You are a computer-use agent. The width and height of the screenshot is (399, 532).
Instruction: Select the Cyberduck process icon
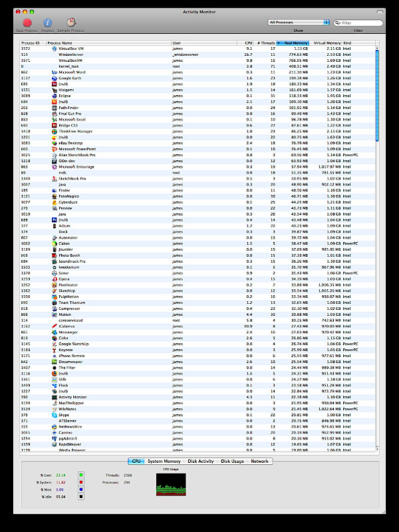tap(55, 202)
